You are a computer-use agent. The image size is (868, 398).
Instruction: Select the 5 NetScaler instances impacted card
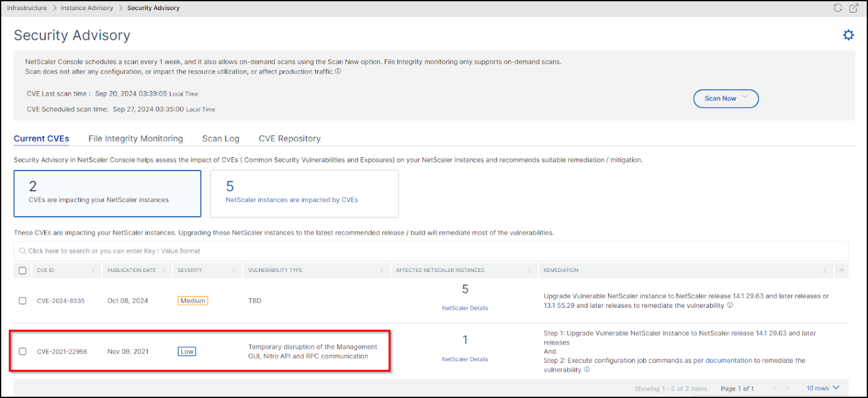(304, 193)
